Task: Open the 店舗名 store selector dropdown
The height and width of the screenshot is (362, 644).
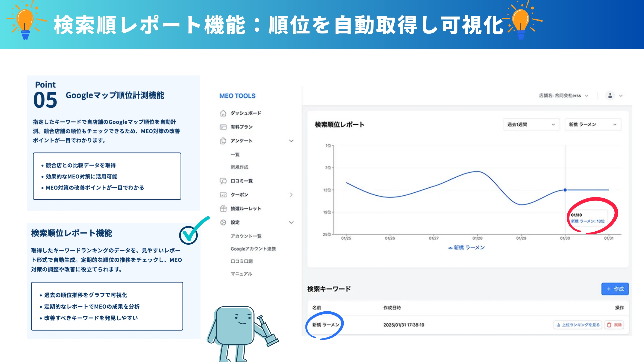Action: (563, 95)
